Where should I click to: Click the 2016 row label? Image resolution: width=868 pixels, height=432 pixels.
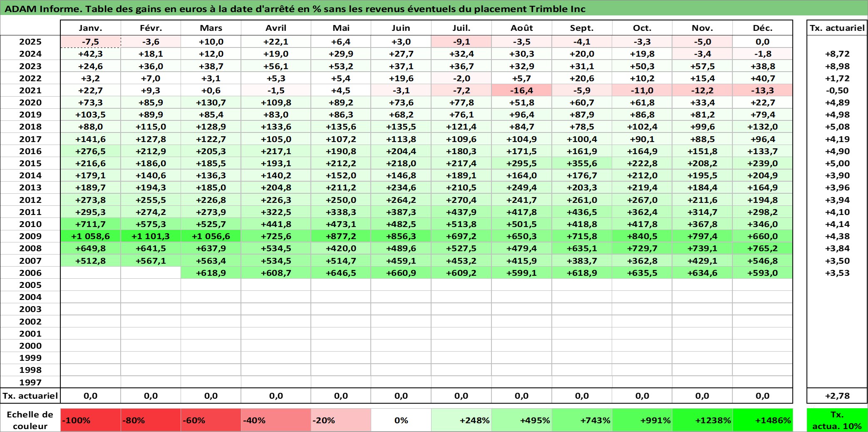(x=30, y=151)
